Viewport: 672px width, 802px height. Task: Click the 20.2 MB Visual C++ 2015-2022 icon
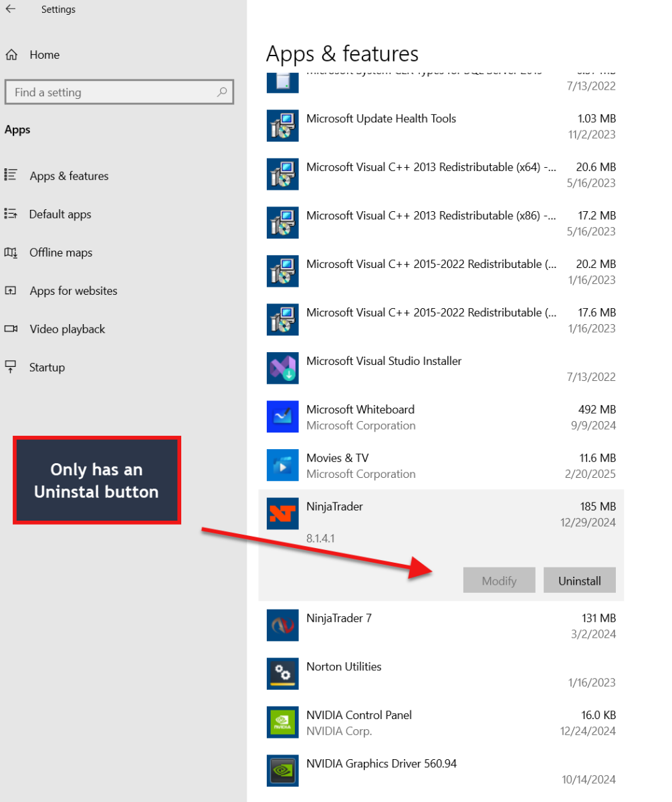[x=282, y=271]
